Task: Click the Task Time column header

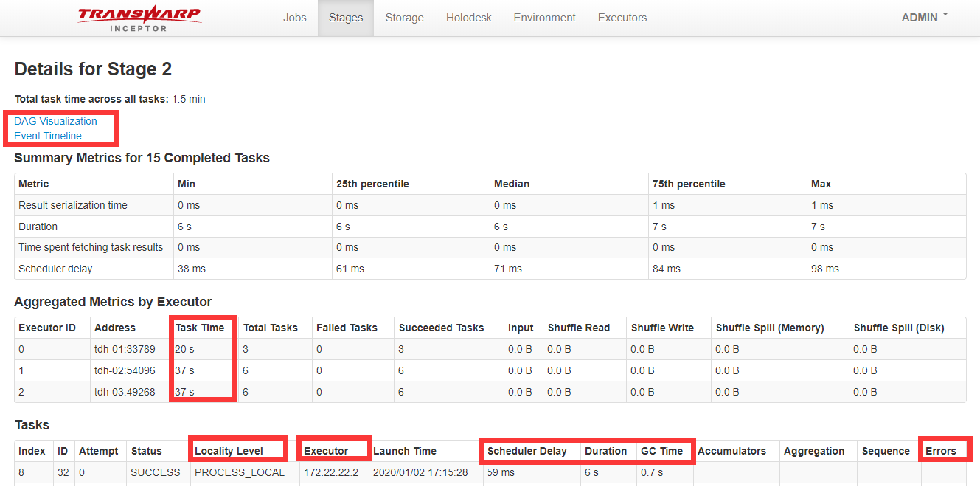Action: click(x=200, y=328)
